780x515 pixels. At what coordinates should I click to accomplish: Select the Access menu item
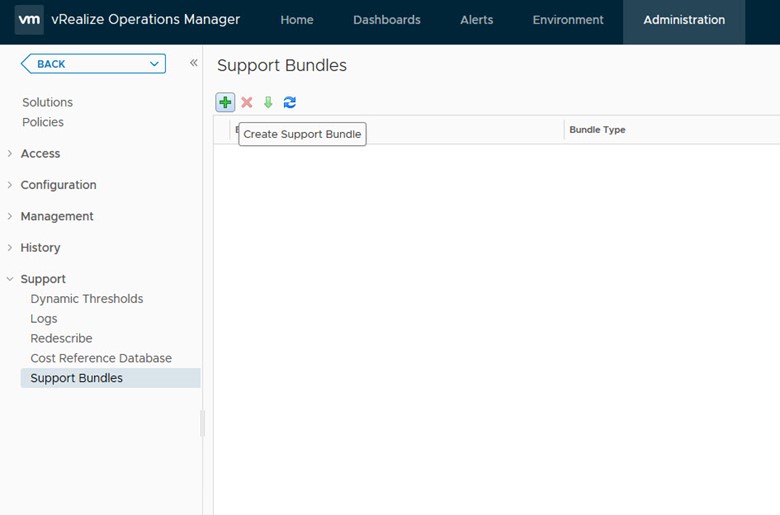coord(40,154)
